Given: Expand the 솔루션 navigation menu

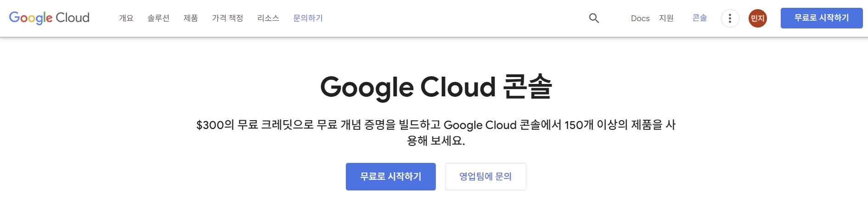Looking at the screenshot, I should (x=158, y=18).
